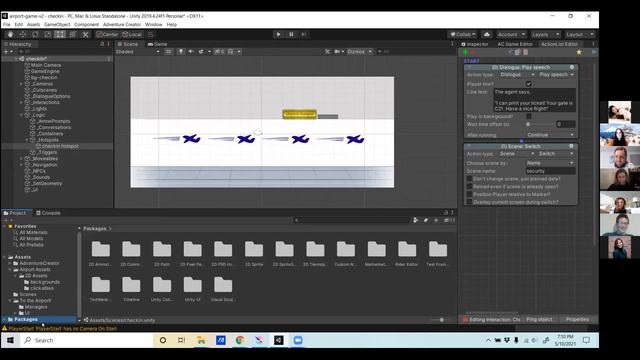Click the copy actions icon in ActionList toolbar
This screenshot has height=360, width=640.
click(x=518, y=52)
